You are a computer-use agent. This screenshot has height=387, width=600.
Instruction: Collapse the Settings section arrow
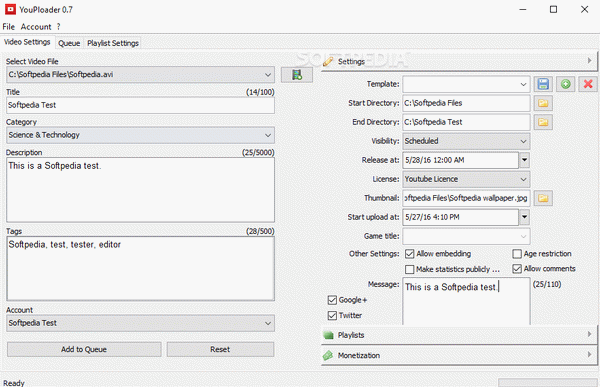(x=590, y=60)
